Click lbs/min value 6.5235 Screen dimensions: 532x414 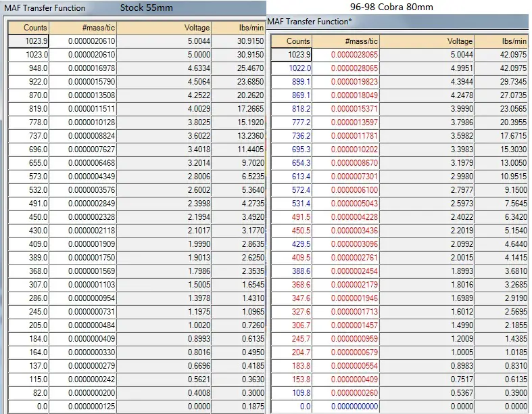tap(238, 177)
